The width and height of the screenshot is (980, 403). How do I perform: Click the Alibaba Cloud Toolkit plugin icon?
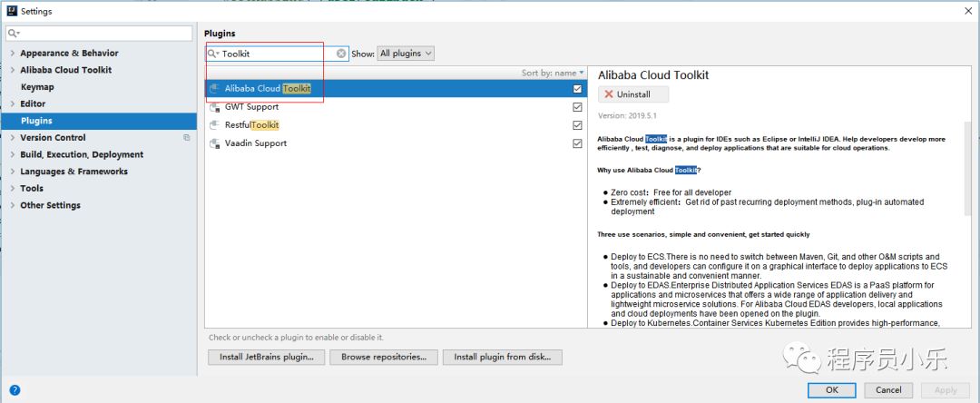click(x=214, y=89)
